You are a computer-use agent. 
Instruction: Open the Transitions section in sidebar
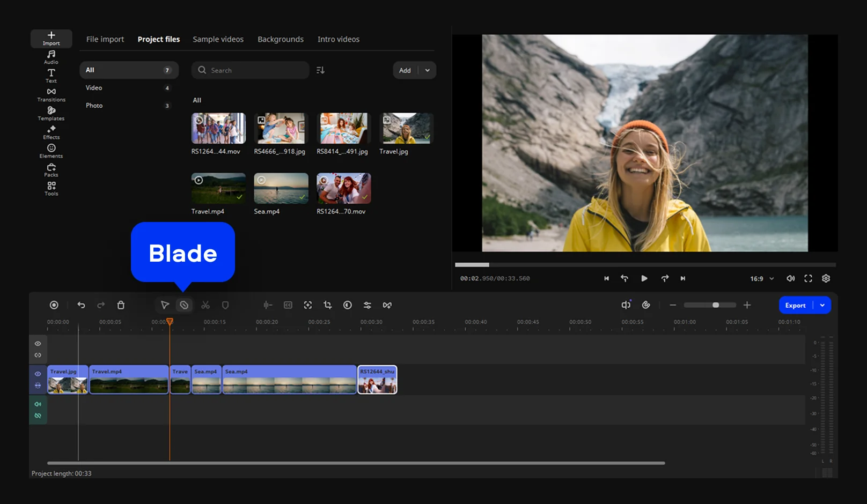pos(51,94)
